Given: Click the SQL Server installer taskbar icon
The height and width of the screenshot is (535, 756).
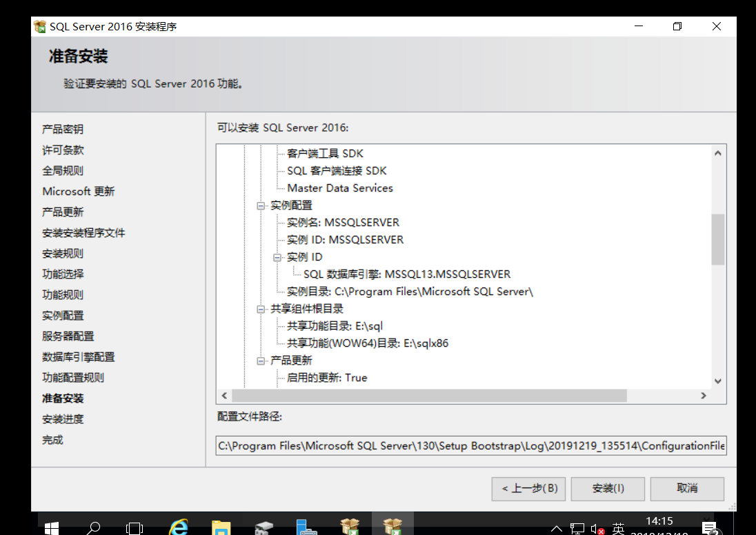Looking at the screenshot, I should pyautogui.click(x=392, y=525).
